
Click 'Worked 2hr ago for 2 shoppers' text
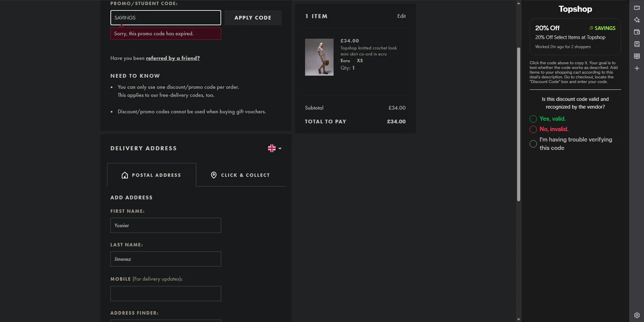563,47
